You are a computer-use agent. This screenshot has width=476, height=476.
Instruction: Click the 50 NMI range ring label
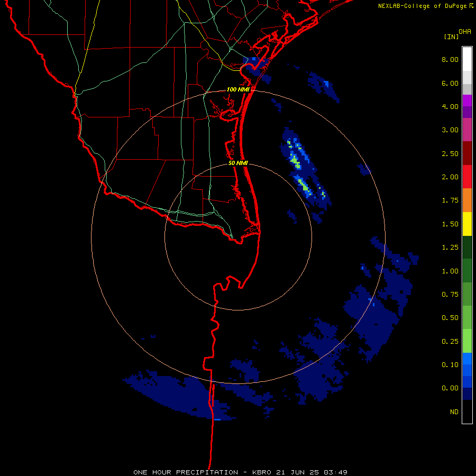tap(238, 163)
